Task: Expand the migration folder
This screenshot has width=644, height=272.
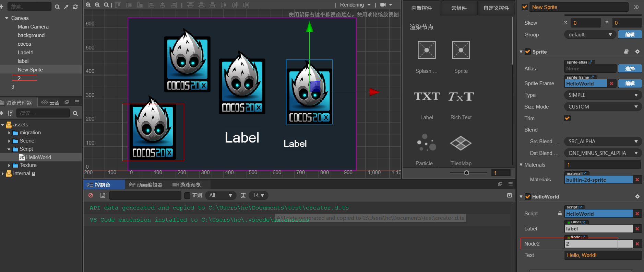Action: 9,133
